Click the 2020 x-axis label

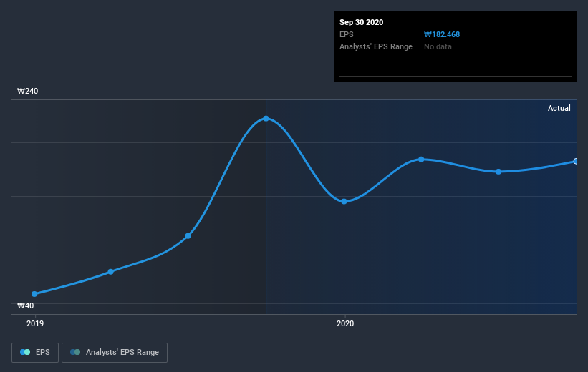point(345,323)
